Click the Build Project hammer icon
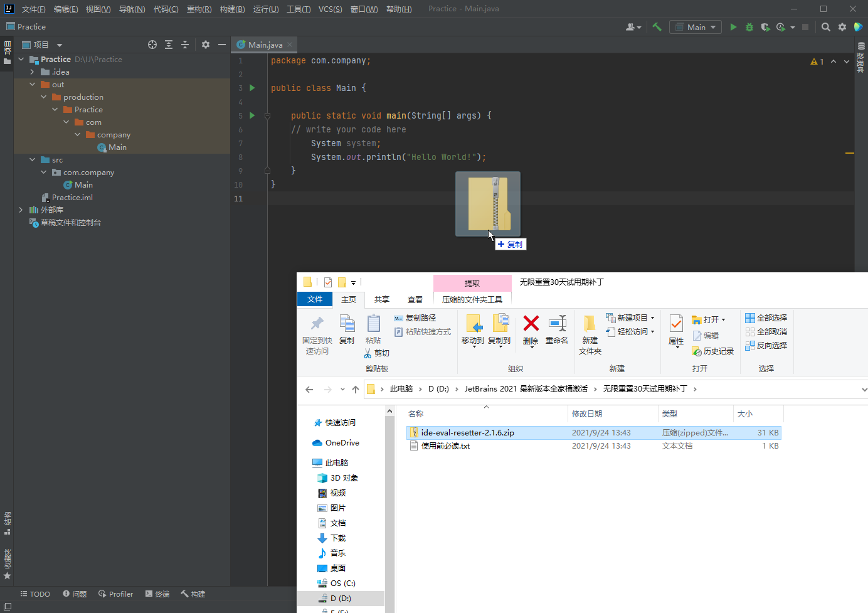Viewport: 868px width, 613px height. (657, 27)
